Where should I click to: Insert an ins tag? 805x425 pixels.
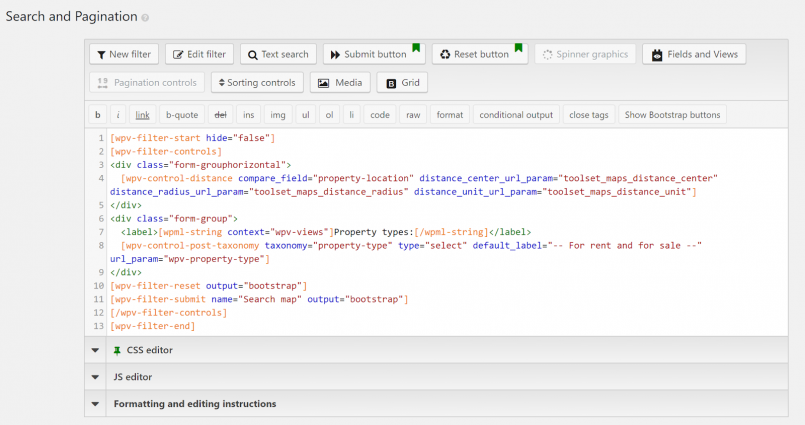pyautogui.click(x=248, y=115)
